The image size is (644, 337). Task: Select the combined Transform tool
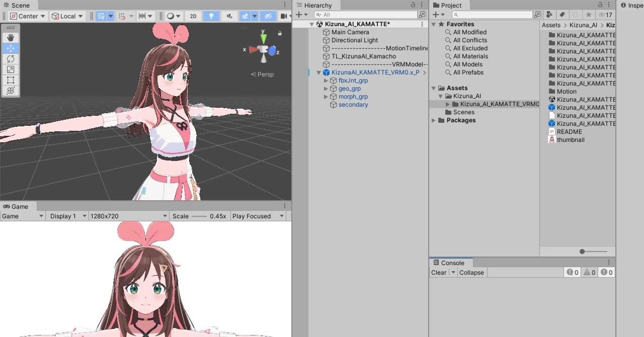(x=11, y=91)
